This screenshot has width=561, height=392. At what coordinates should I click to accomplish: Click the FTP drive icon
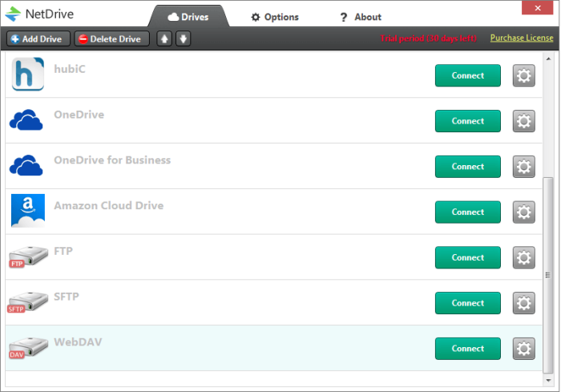(x=28, y=257)
